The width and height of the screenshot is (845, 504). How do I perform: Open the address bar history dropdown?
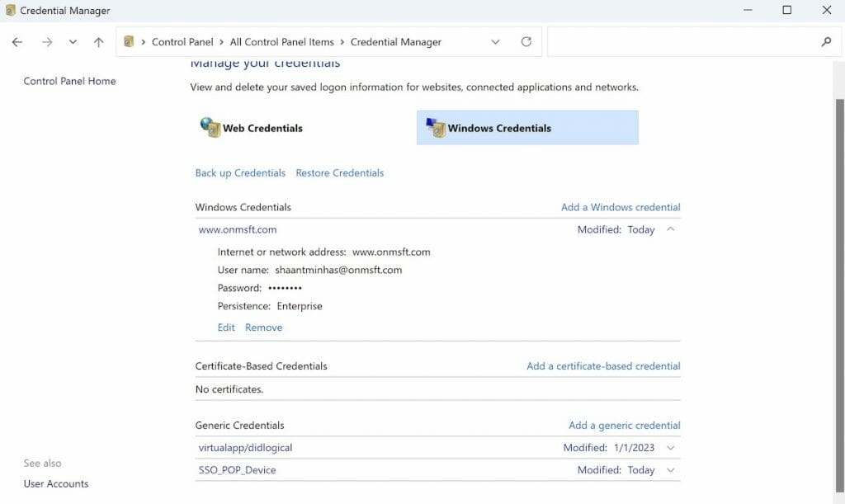[x=495, y=42]
